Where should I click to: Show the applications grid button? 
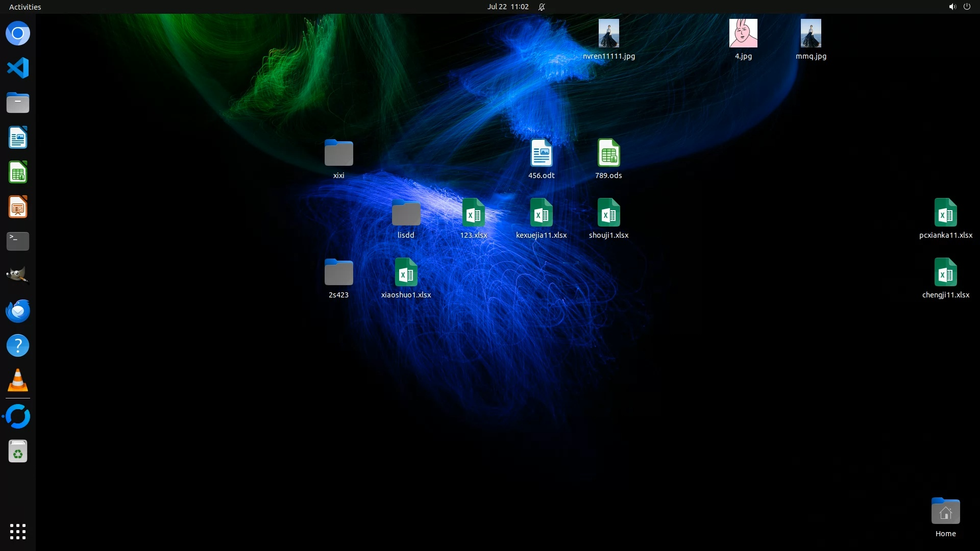[18, 532]
